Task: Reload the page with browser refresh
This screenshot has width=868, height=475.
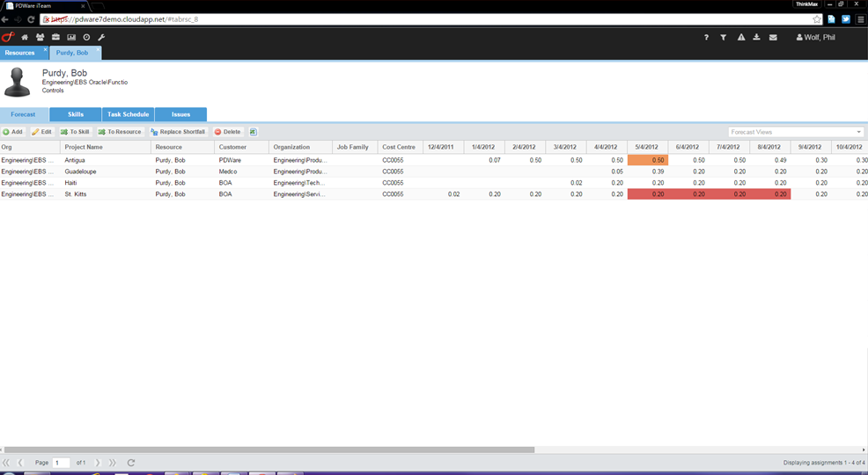Action: coord(31,19)
